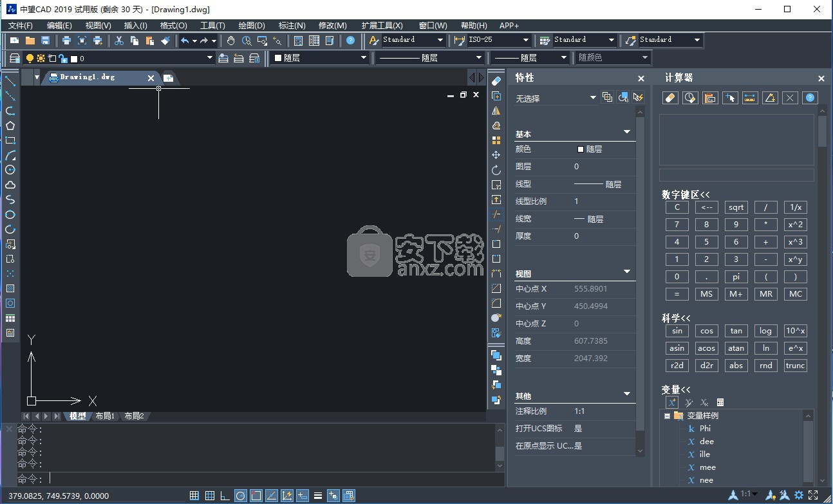
Task: Toggle snap mode in the status bar
Action: pyautogui.click(x=194, y=496)
